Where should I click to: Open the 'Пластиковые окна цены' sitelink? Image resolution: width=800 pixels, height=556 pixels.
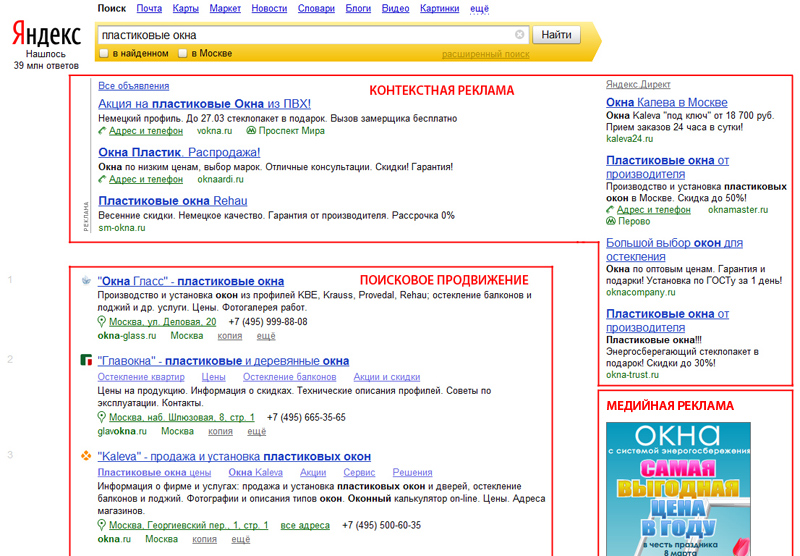pyautogui.click(x=154, y=472)
